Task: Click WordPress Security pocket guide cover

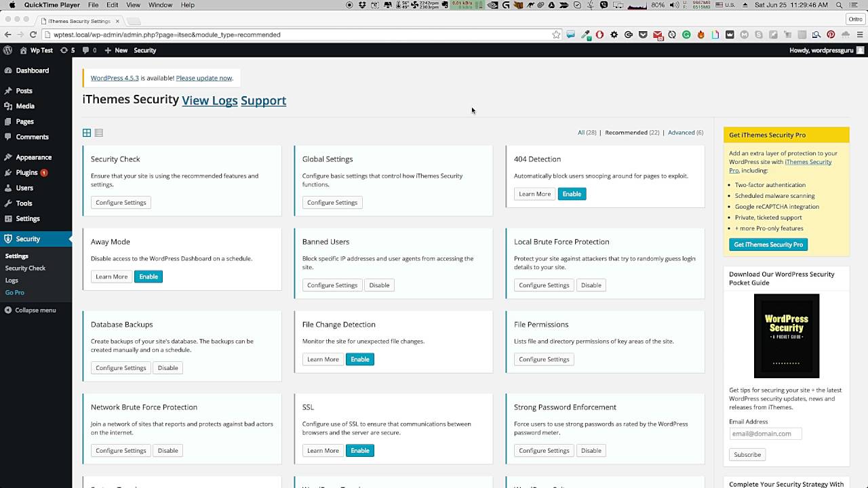Action: [787, 336]
